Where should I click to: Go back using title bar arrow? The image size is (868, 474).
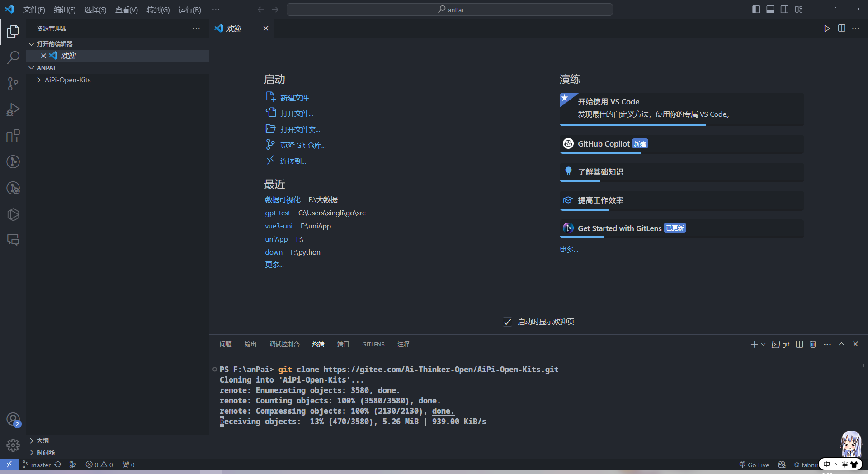pyautogui.click(x=261, y=9)
